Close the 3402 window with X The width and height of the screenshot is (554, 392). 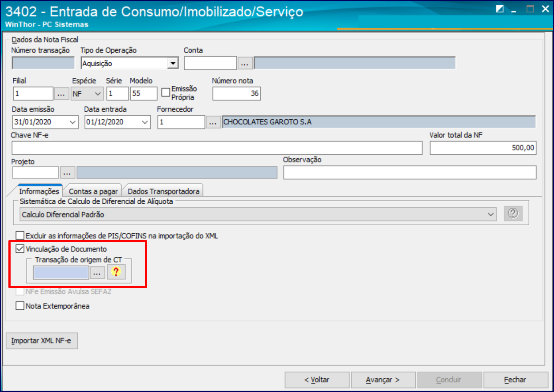545,9
